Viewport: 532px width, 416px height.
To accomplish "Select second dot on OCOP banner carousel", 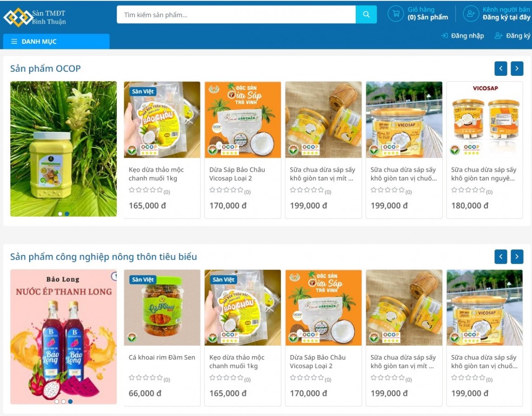I will [67, 214].
